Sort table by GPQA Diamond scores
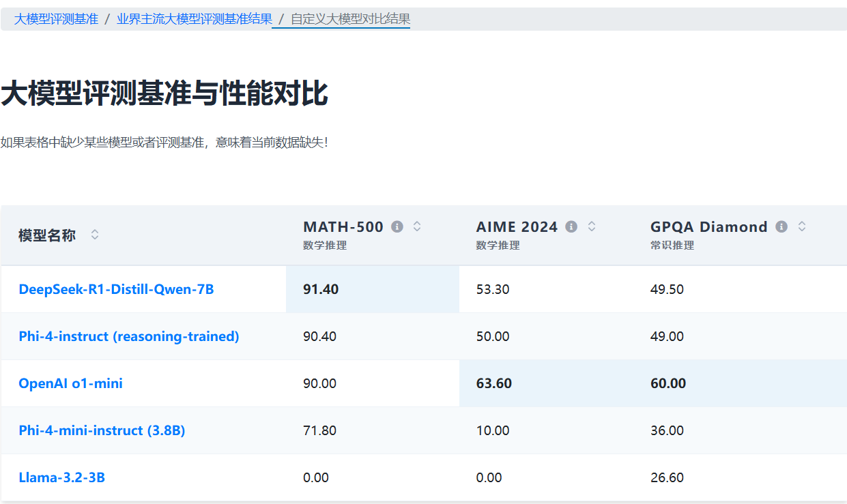The image size is (847, 504). (x=802, y=226)
